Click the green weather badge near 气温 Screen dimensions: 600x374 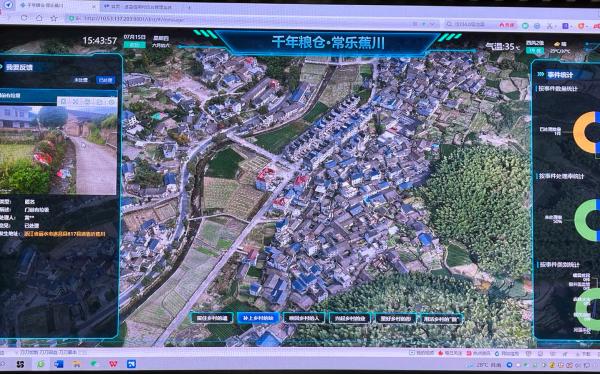pyautogui.click(x=535, y=50)
